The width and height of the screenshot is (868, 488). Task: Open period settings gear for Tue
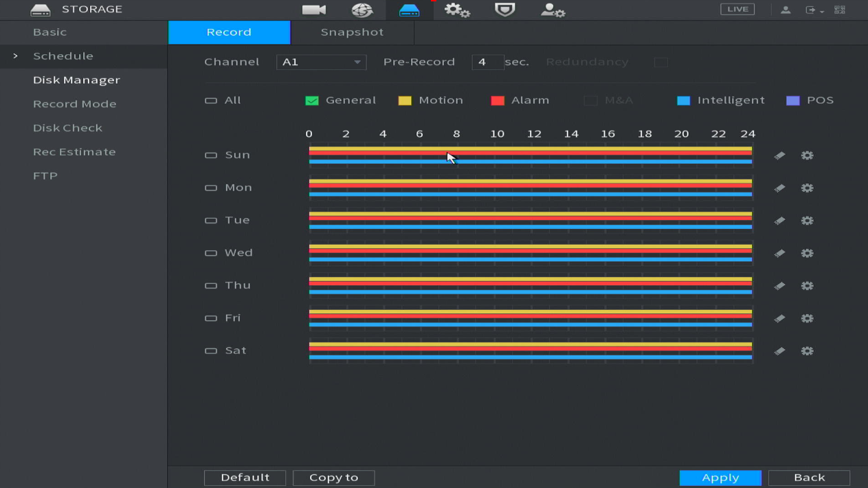click(808, 221)
